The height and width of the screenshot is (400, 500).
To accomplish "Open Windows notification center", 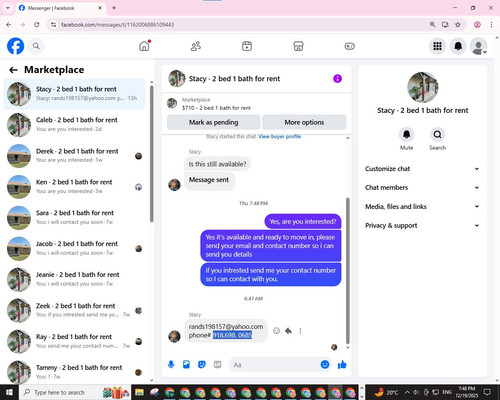I will coord(487,392).
